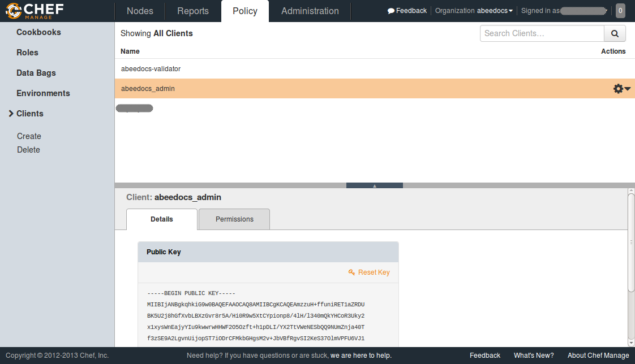Click the redacted client row under abeedocs_admin

tap(135, 109)
